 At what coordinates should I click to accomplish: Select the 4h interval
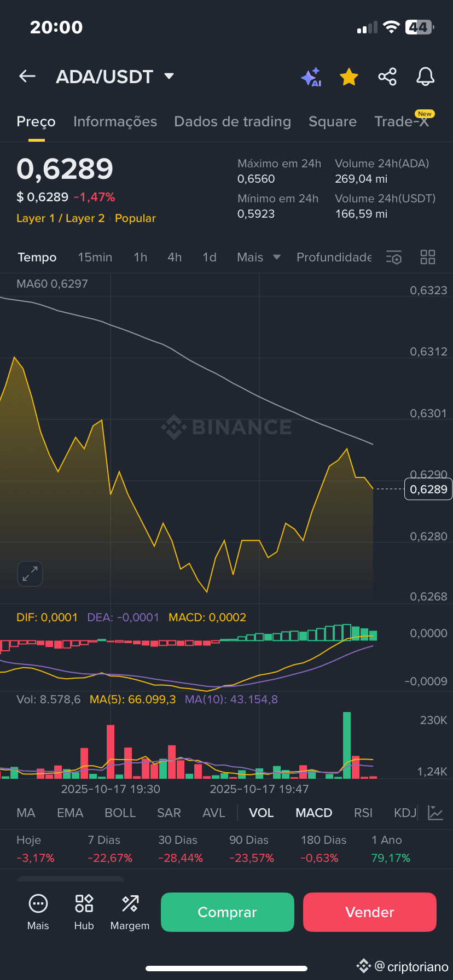175,257
